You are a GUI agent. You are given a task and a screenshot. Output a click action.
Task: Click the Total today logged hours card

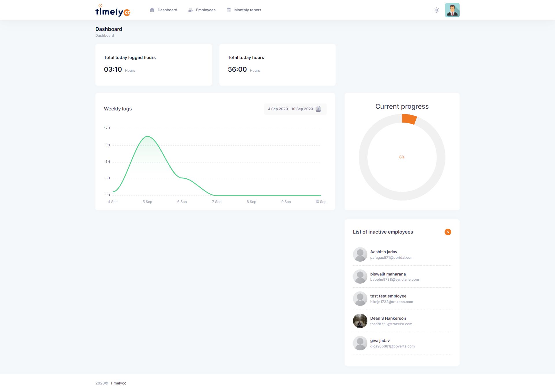pos(153,65)
